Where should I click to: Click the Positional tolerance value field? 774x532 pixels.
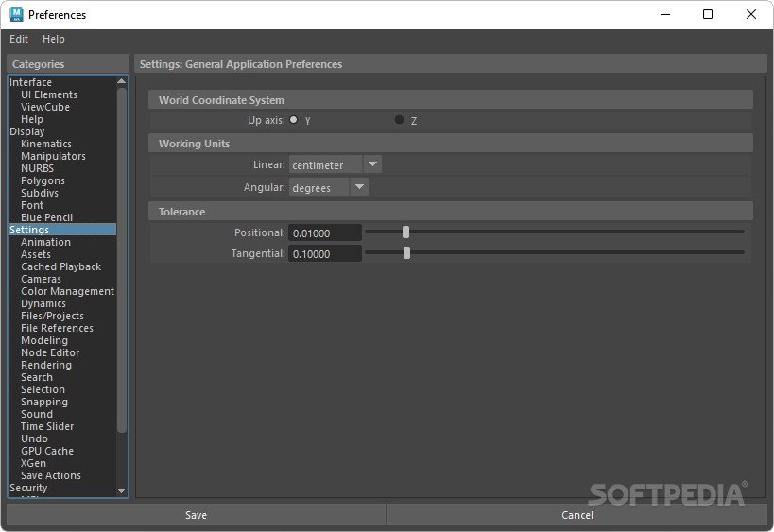tap(325, 233)
